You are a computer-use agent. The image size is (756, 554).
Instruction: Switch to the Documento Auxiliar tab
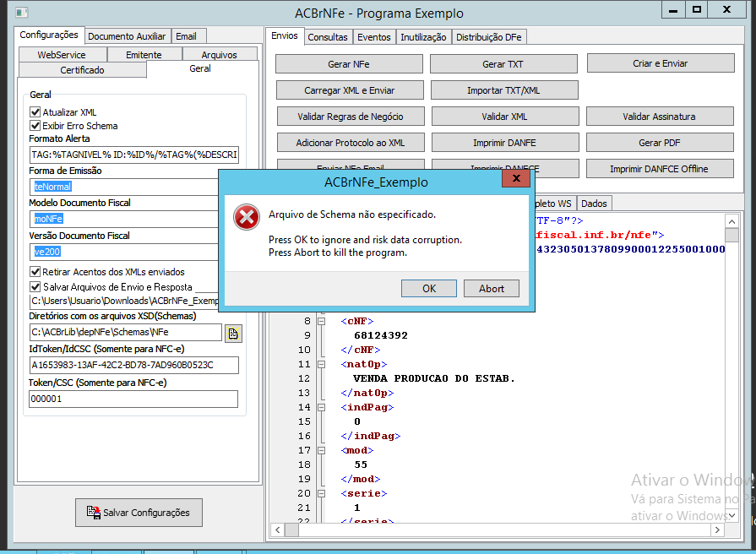127,36
